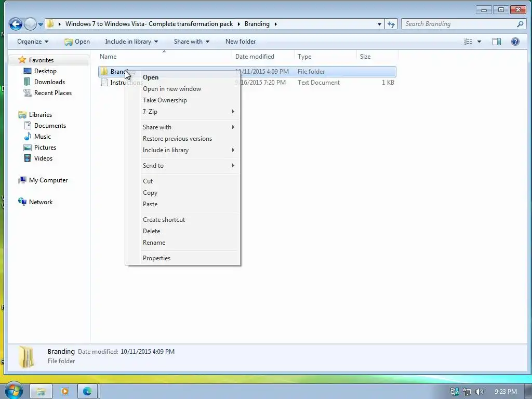This screenshot has height=399, width=532.
Task: Expand the address bar history dropdown
Action: (379, 24)
